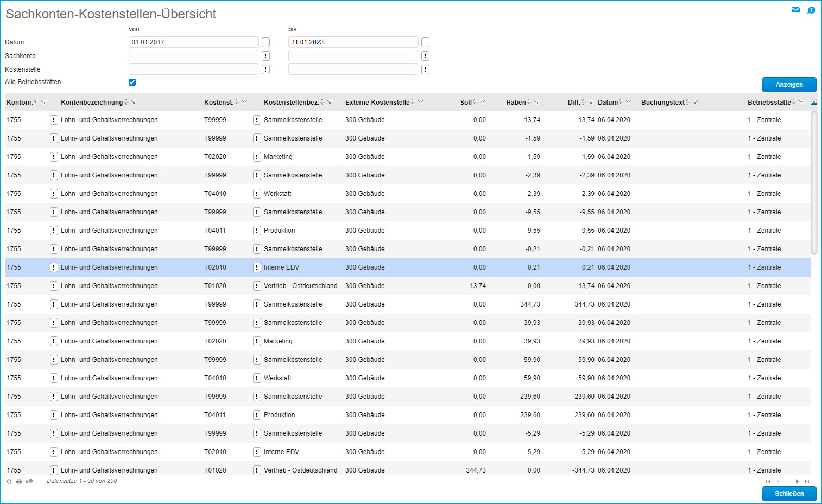Uncheck the Alle Betriebsstätten checkbox
The height and width of the screenshot is (504, 822).
[132, 82]
